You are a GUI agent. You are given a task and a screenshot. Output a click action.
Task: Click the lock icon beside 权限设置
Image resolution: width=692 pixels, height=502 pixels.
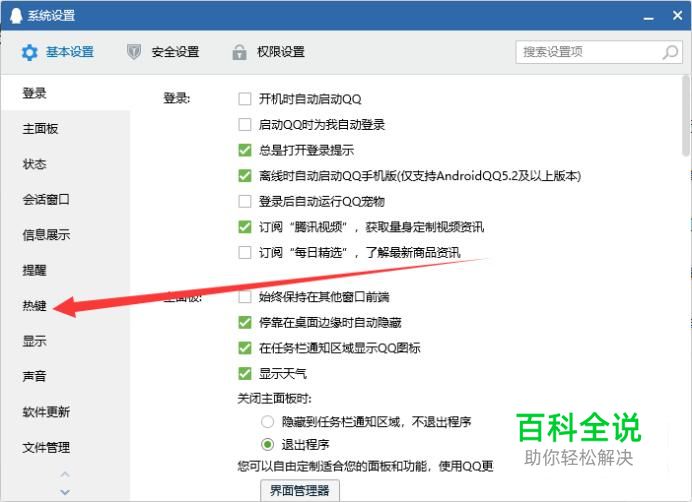[239, 52]
